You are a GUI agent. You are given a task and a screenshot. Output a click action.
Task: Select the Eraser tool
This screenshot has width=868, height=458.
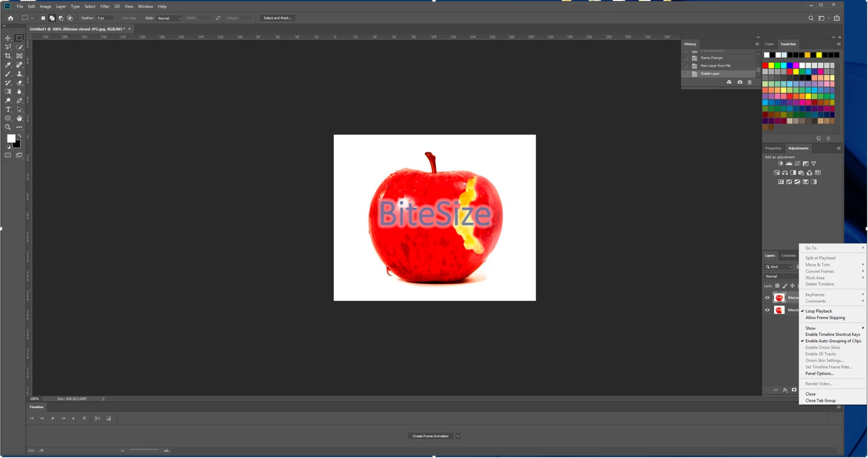tap(19, 83)
